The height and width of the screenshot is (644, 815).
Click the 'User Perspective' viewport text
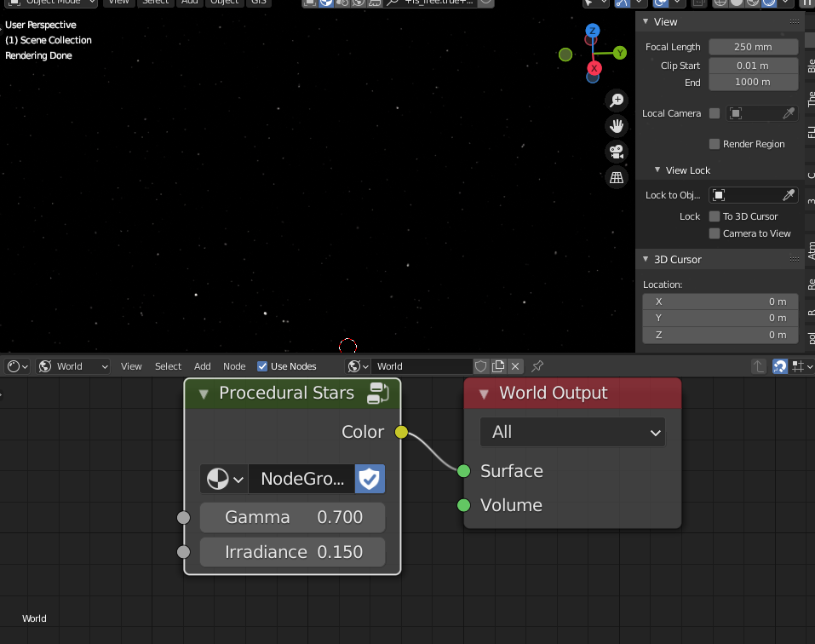[41, 25]
